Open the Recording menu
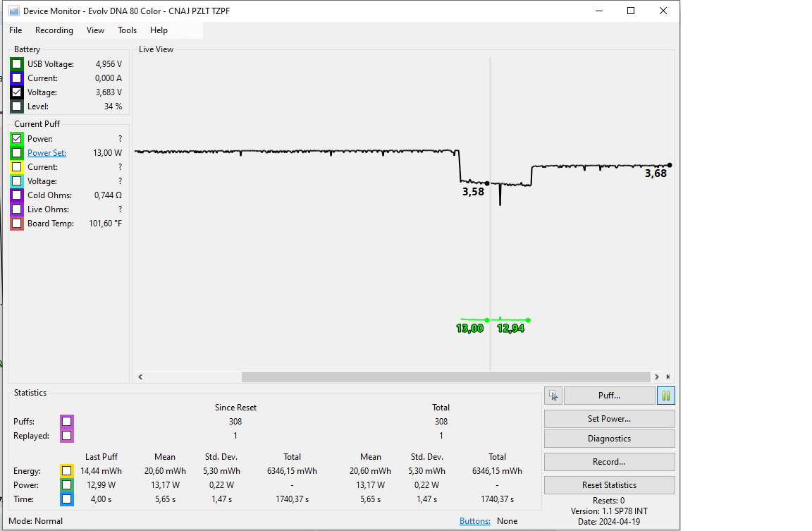 tap(54, 30)
